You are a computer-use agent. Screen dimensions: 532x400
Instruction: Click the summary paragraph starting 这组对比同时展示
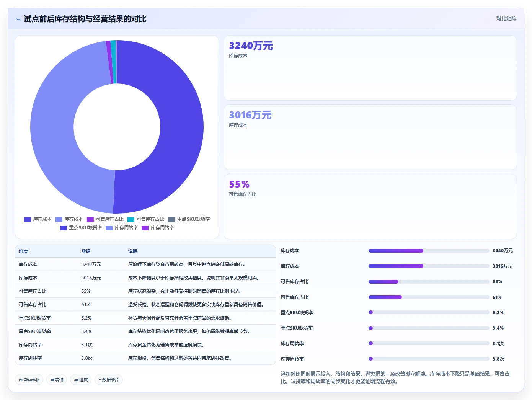point(395,377)
